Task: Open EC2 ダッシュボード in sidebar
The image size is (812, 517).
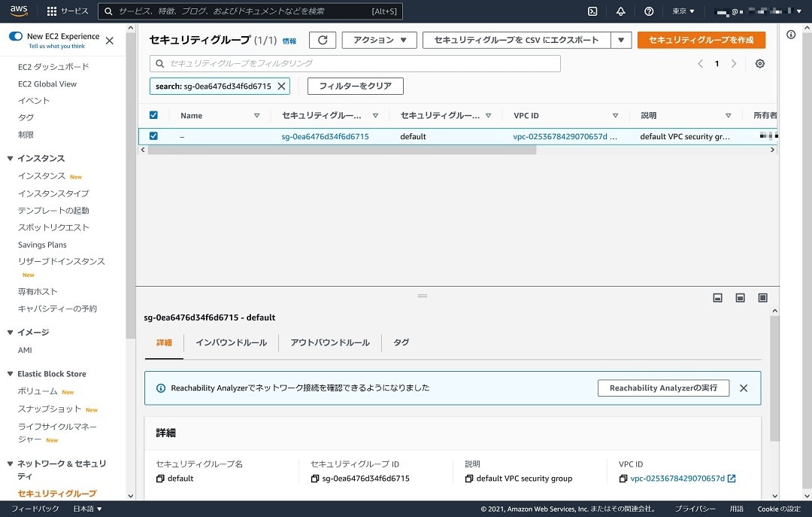Action: [53, 67]
